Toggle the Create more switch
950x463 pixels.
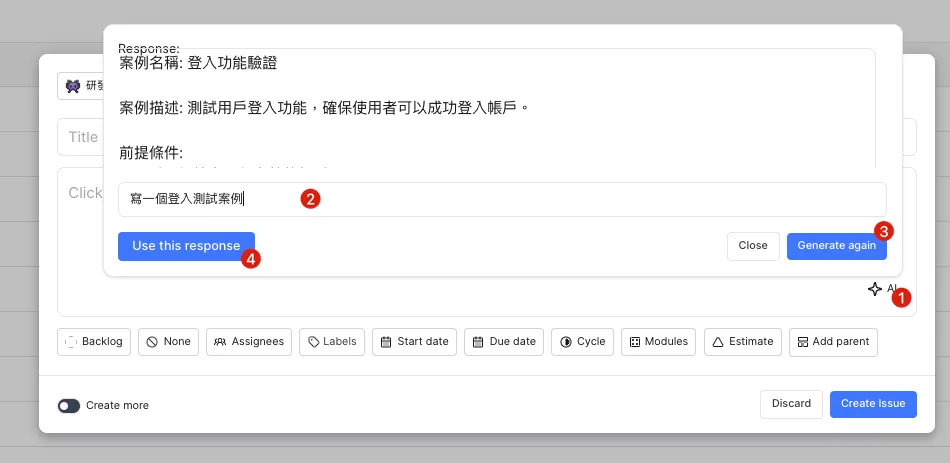coord(69,406)
